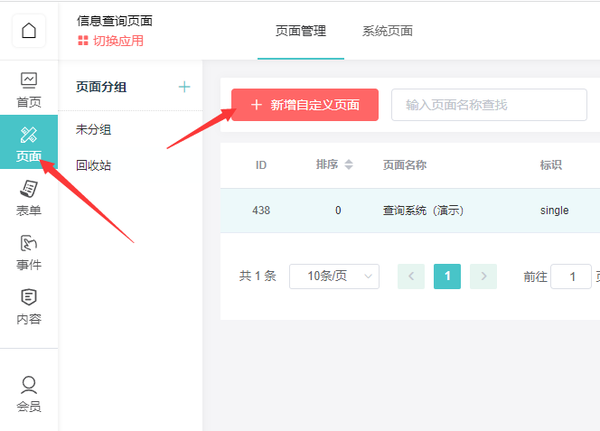600x431 pixels.
Task: Click the 信息查询页面 application title
Action: [114, 21]
